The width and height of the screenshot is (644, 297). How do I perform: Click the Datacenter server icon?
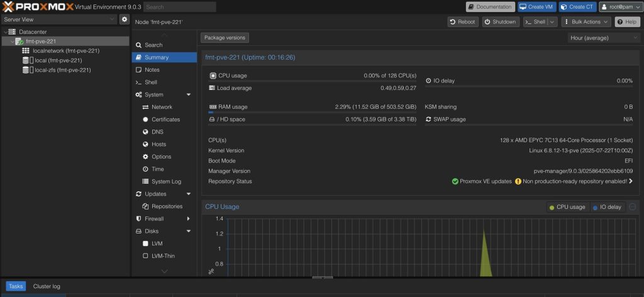pyautogui.click(x=12, y=31)
